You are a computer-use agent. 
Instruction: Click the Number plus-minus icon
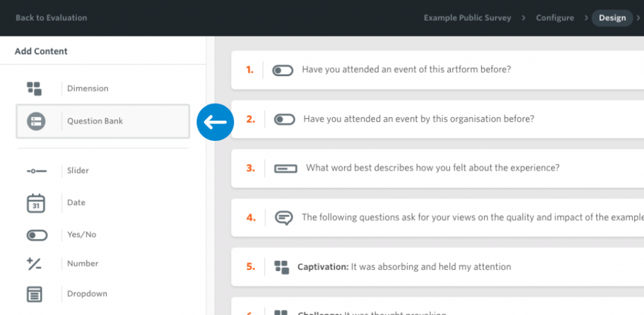pos(34,263)
